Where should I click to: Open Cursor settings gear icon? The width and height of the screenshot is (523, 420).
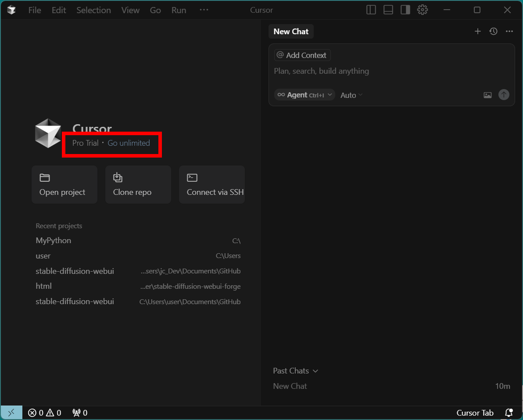[422, 10]
